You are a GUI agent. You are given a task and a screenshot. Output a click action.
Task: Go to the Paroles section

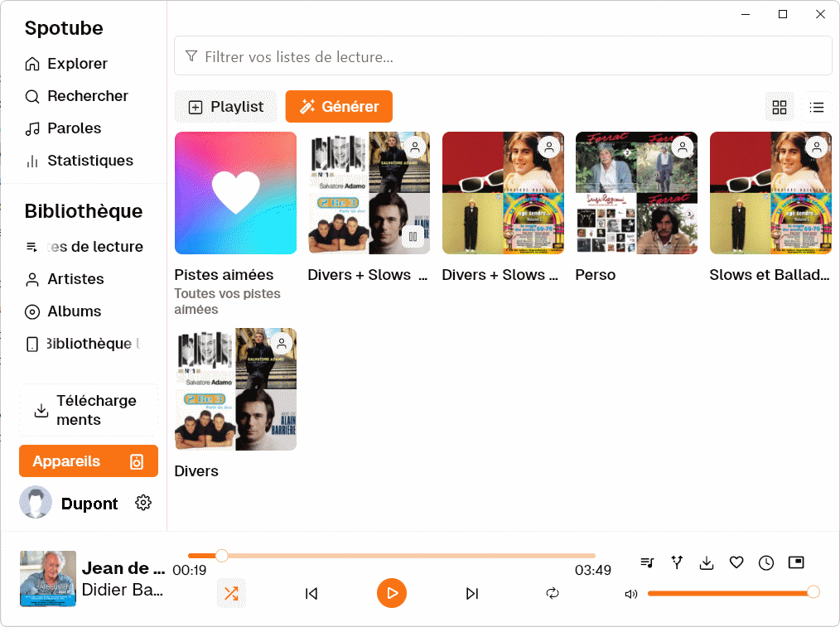coord(74,128)
